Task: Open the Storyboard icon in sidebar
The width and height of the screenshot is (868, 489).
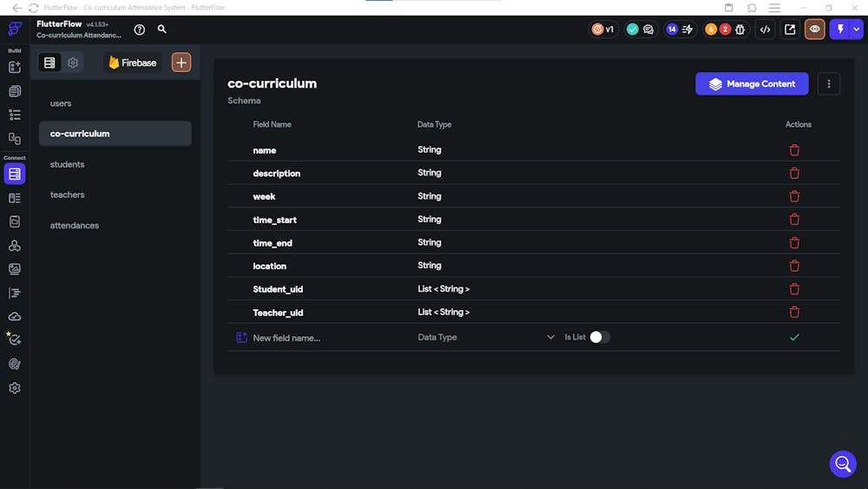Action: 15,138
